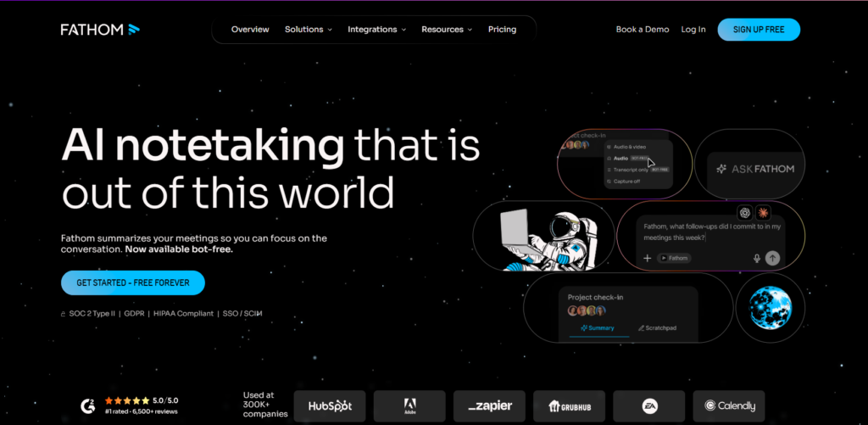868x425 pixels.
Task: Click the Log In link
Action: pos(693,30)
